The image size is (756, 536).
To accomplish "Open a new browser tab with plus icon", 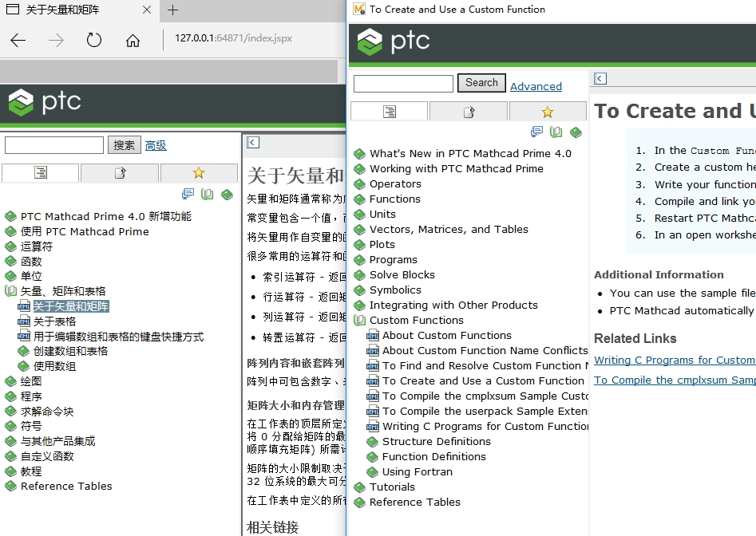I will tap(172, 10).
